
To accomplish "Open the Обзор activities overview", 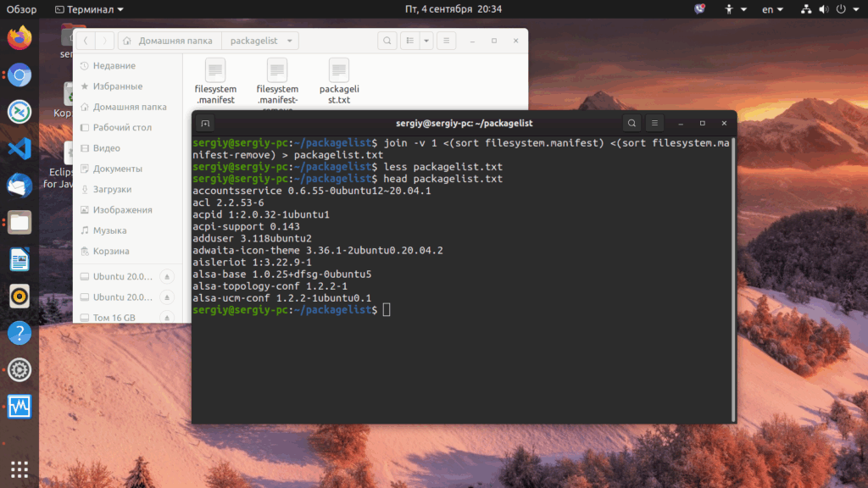I will click(21, 9).
